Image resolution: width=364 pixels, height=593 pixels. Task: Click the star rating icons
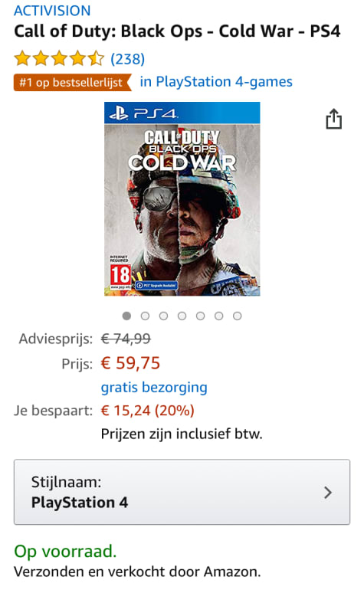point(59,59)
